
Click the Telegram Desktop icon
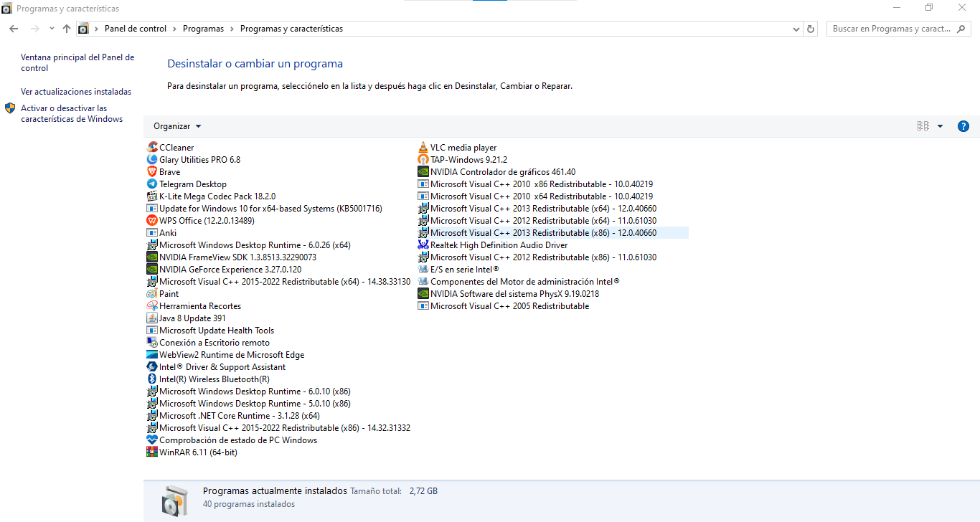[x=152, y=184]
